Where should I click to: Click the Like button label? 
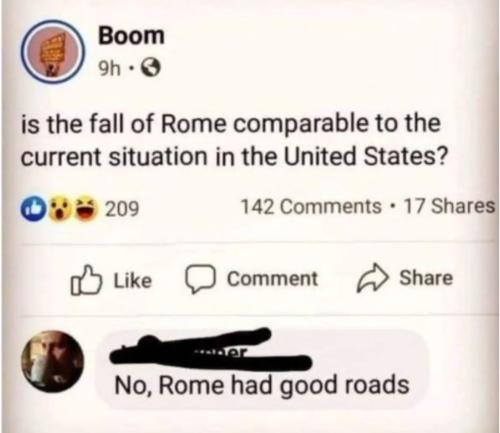(x=132, y=280)
